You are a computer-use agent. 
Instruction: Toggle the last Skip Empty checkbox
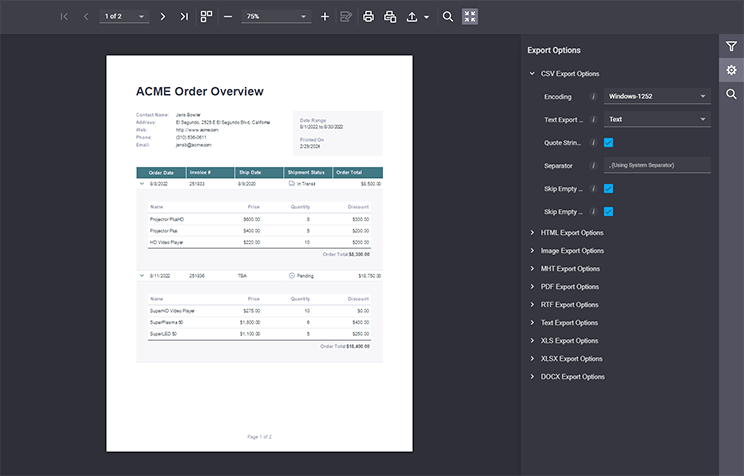pyautogui.click(x=609, y=212)
